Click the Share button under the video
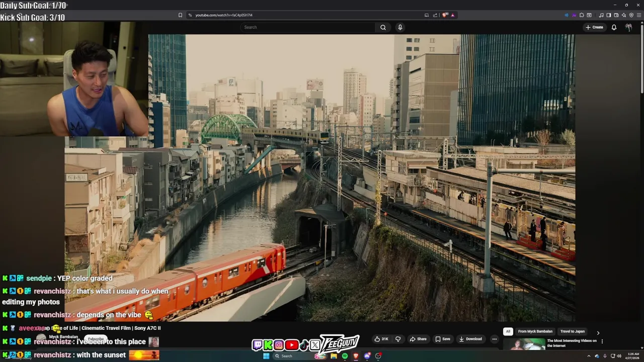Image resolution: width=644 pixels, height=362 pixels. click(x=418, y=339)
